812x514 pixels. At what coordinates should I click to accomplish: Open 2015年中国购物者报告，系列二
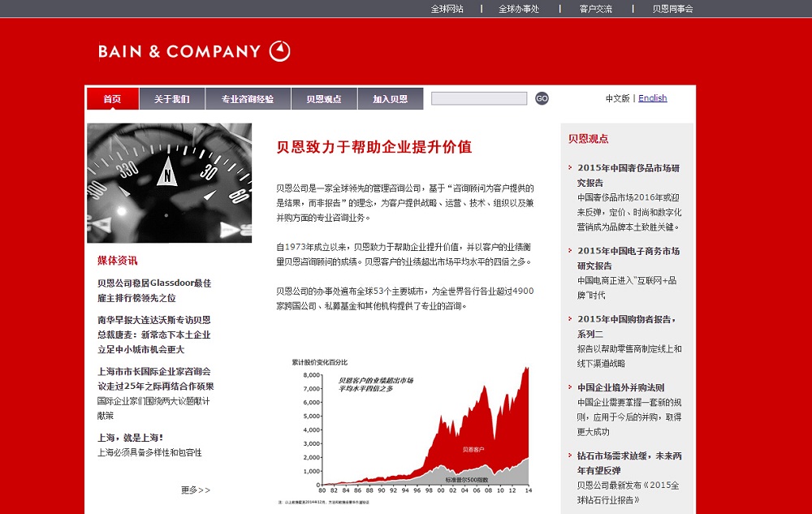click(627, 326)
